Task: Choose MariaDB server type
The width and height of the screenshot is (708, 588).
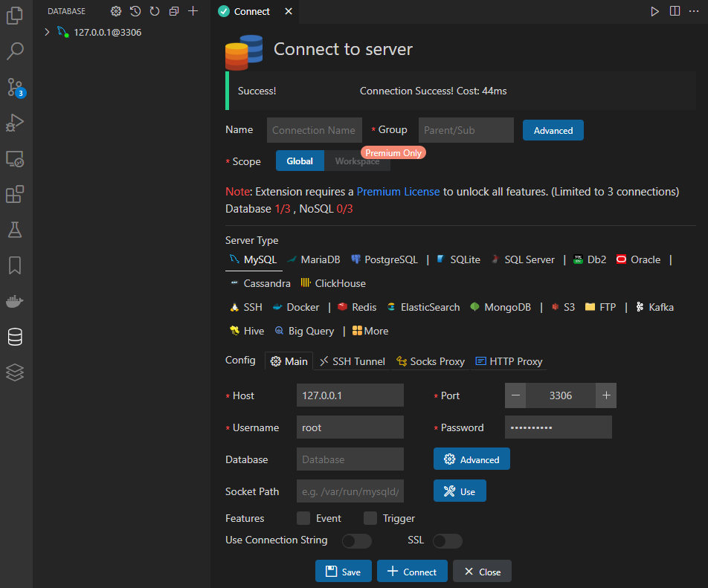Action: point(314,260)
